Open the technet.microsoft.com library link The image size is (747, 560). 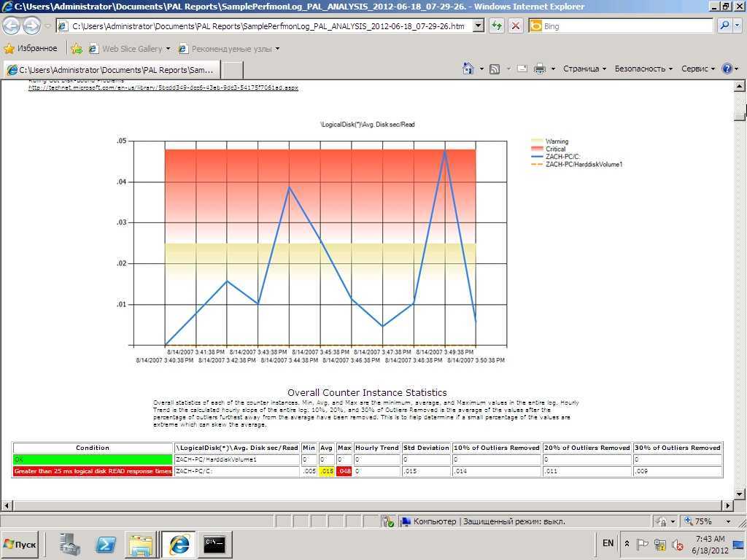click(163, 87)
